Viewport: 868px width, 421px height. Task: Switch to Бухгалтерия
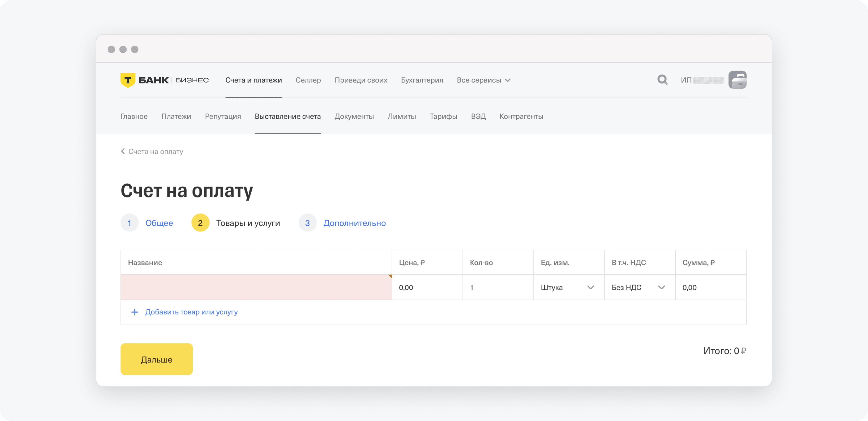pos(422,80)
